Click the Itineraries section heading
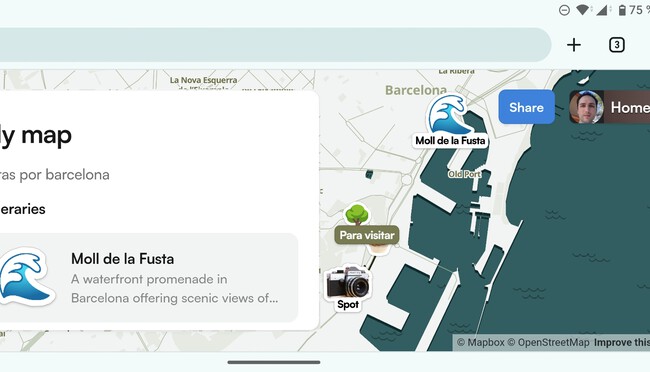The width and height of the screenshot is (650, 372). [x=22, y=209]
